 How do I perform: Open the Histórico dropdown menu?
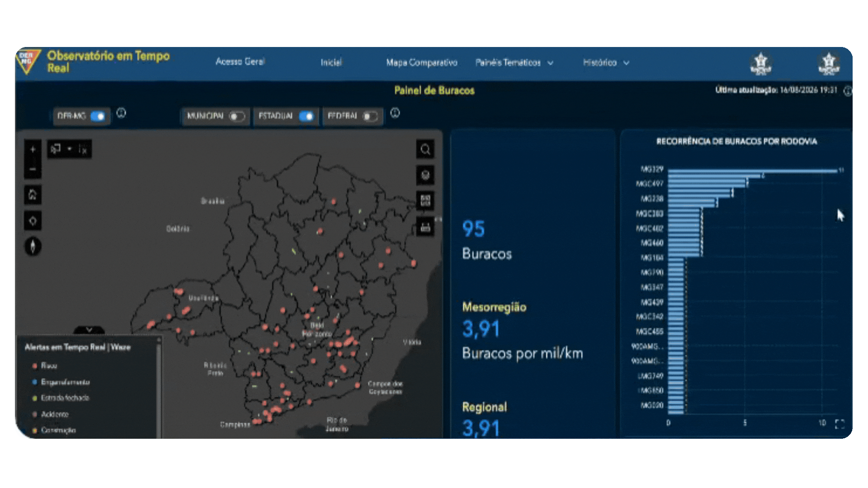point(606,63)
